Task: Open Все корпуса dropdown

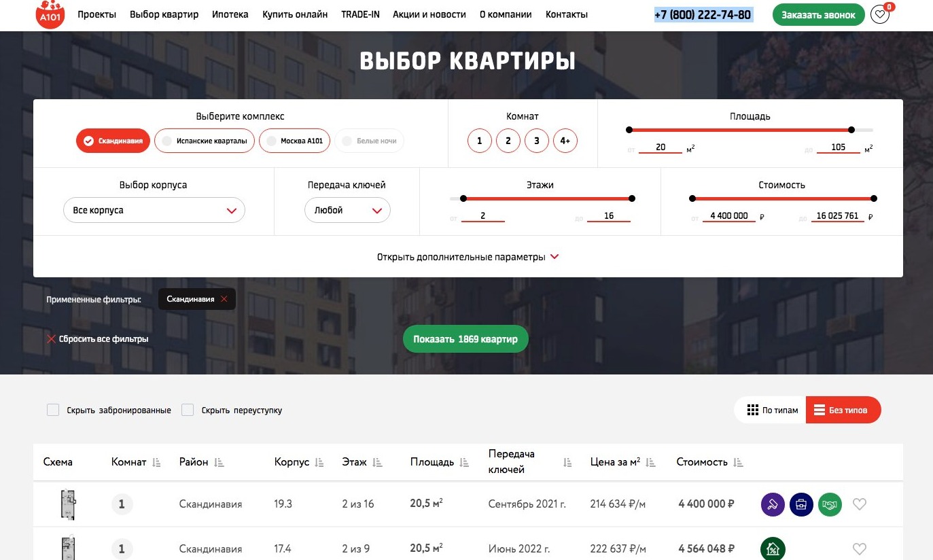Action: click(154, 210)
